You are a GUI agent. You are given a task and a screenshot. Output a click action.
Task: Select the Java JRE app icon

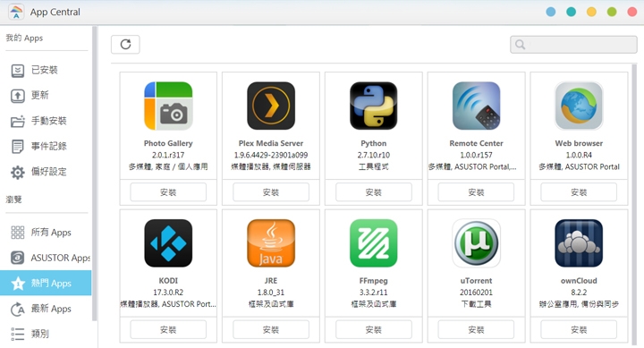pos(271,242)
